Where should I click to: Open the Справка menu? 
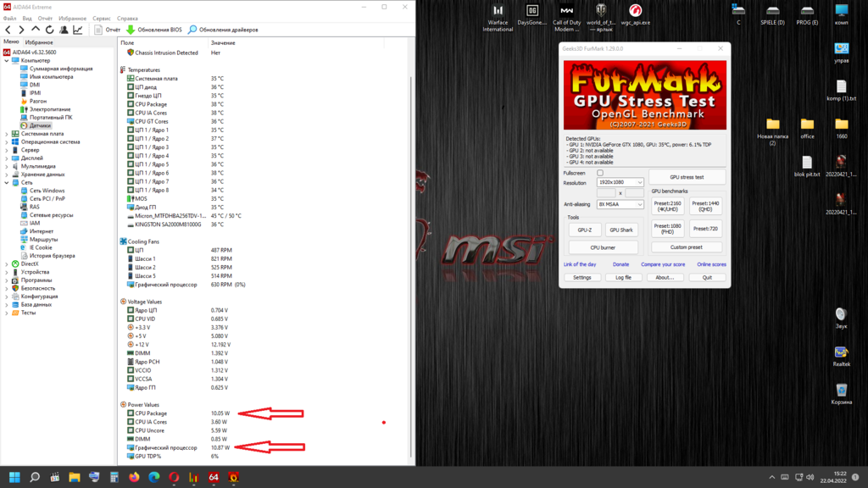(128, 19)
